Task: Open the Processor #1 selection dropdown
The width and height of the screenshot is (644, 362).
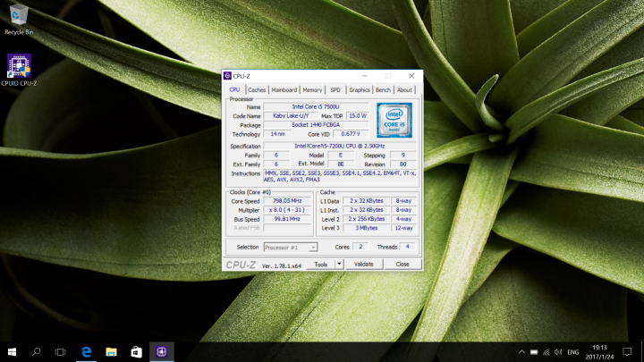Action: [x=290, y=247]
